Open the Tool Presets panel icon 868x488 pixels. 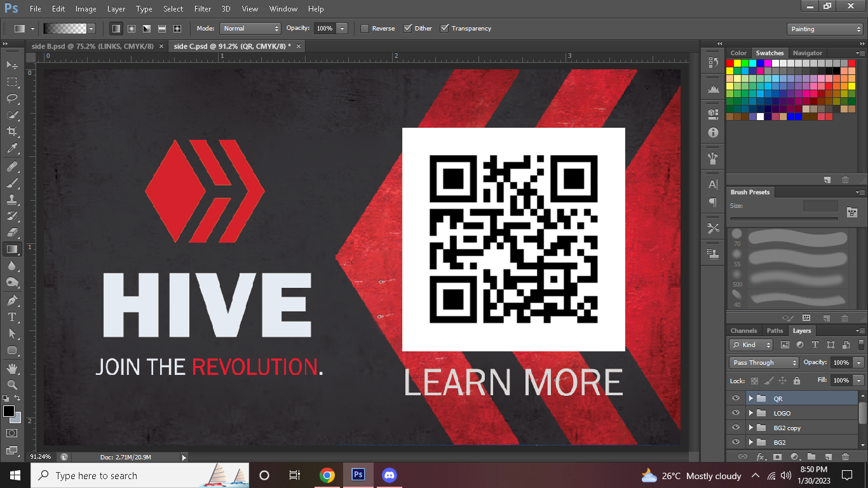coord(712,227)
